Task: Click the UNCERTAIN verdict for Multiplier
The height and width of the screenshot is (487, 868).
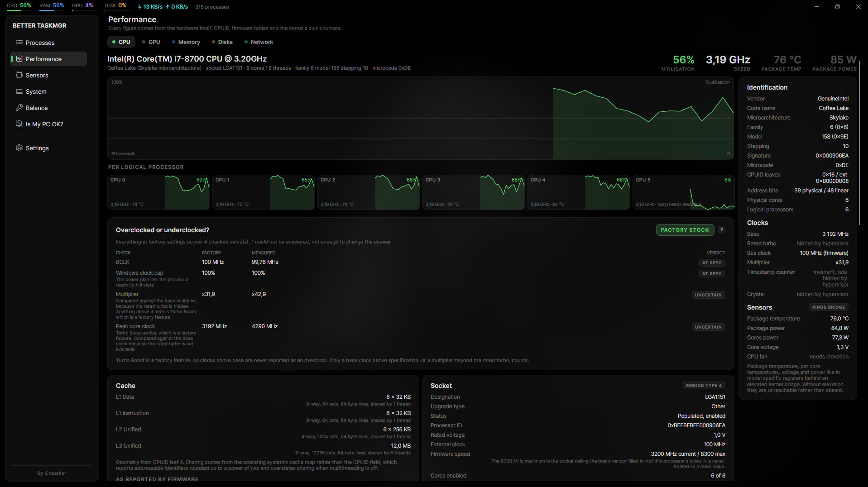Action: coord(708,295)
